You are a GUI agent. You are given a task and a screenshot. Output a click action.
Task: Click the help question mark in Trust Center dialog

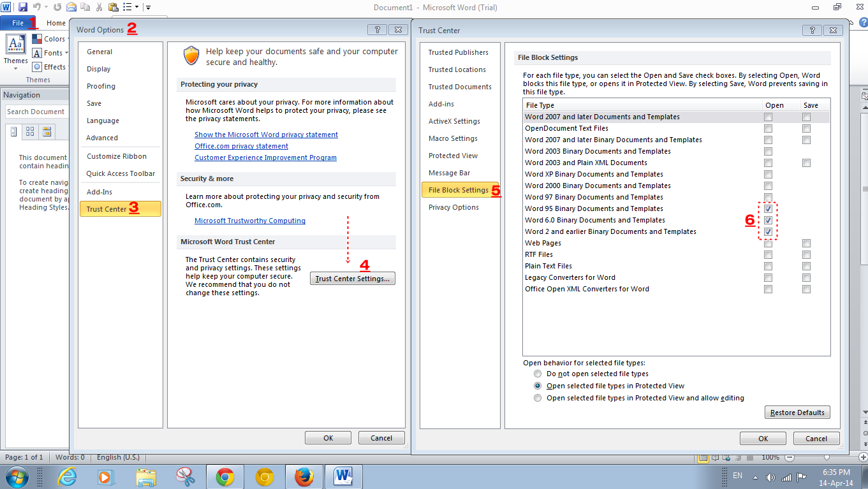coord(812,29)
